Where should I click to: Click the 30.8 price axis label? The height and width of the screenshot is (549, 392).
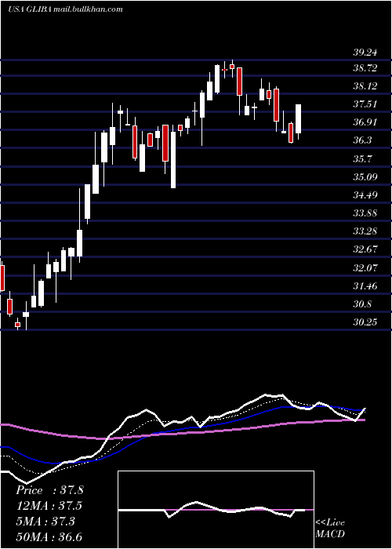[362, 304]
